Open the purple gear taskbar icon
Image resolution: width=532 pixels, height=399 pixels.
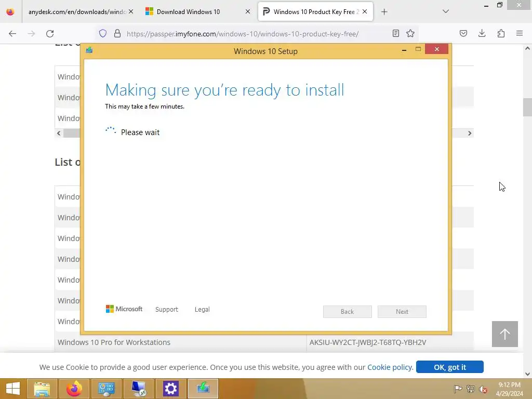coord(170,389)
